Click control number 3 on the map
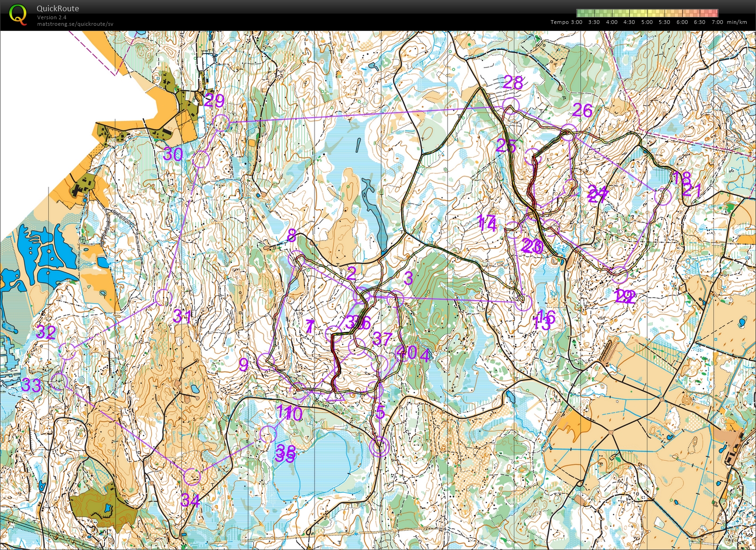 tap(408, 278)
